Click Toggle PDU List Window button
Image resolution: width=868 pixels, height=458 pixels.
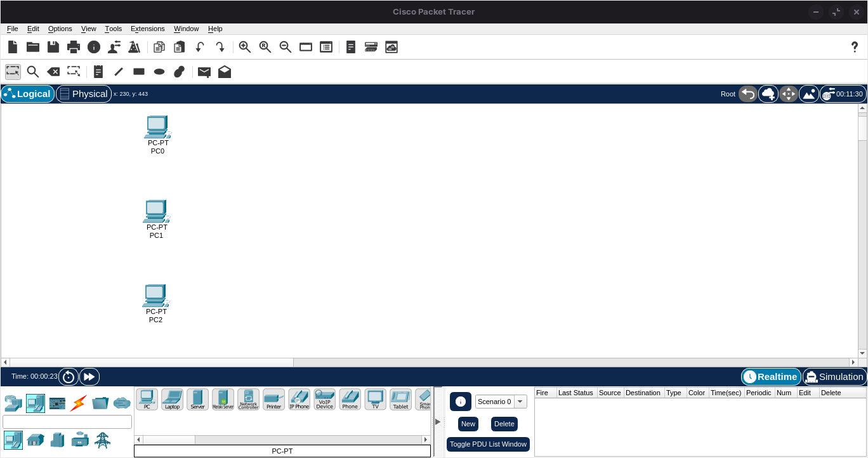pos(488,444)
